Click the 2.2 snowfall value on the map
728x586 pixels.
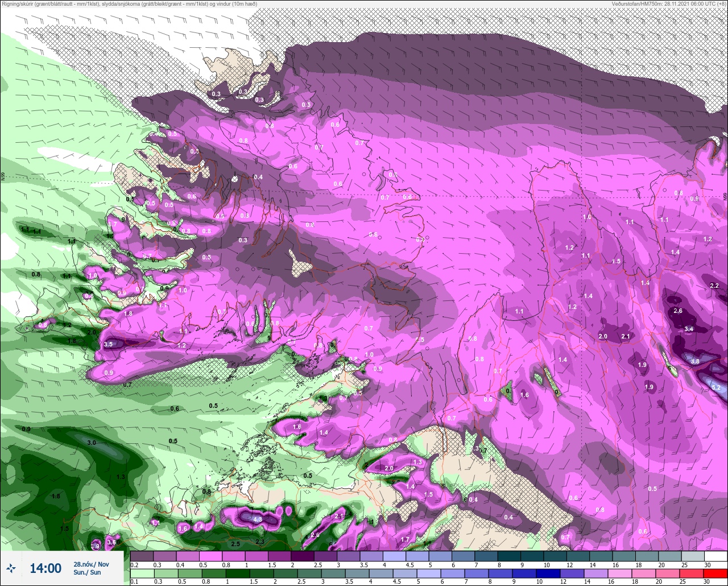click(x=714, y=286)
